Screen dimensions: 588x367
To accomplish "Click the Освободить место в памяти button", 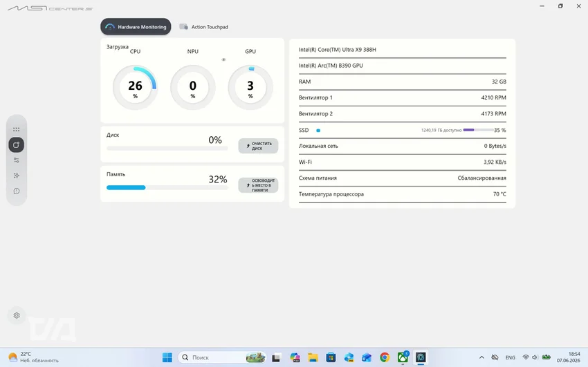I will pyautogui.click(x=258, y=185).
